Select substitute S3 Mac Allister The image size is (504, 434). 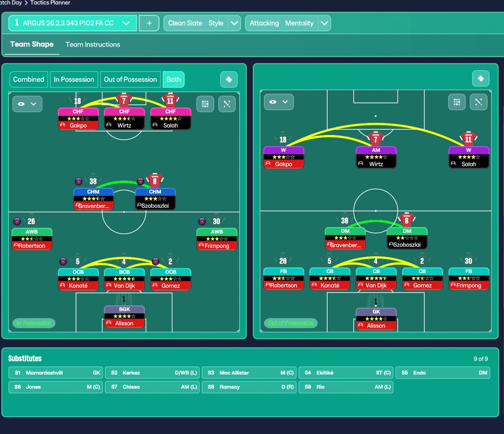(x=249, y=373)
